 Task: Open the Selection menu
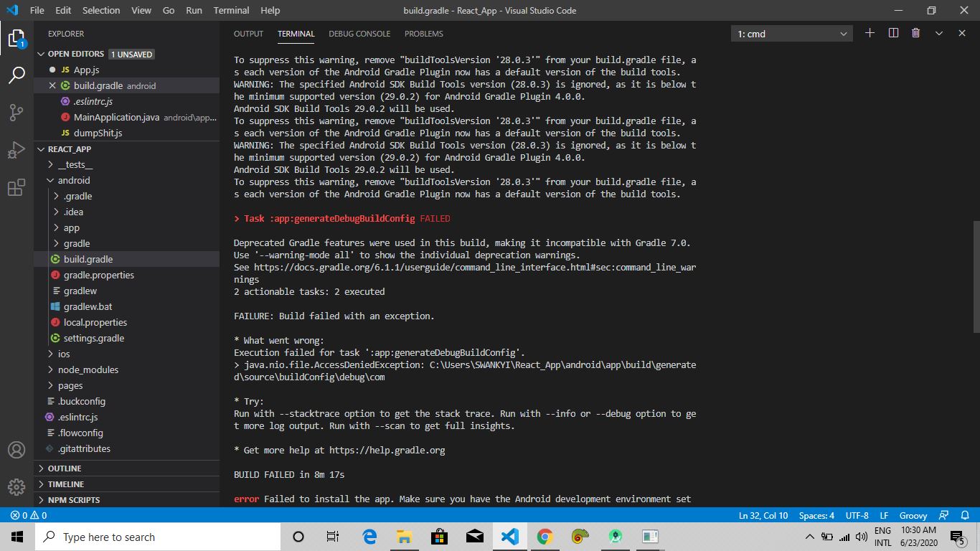(x=101, y=10)
